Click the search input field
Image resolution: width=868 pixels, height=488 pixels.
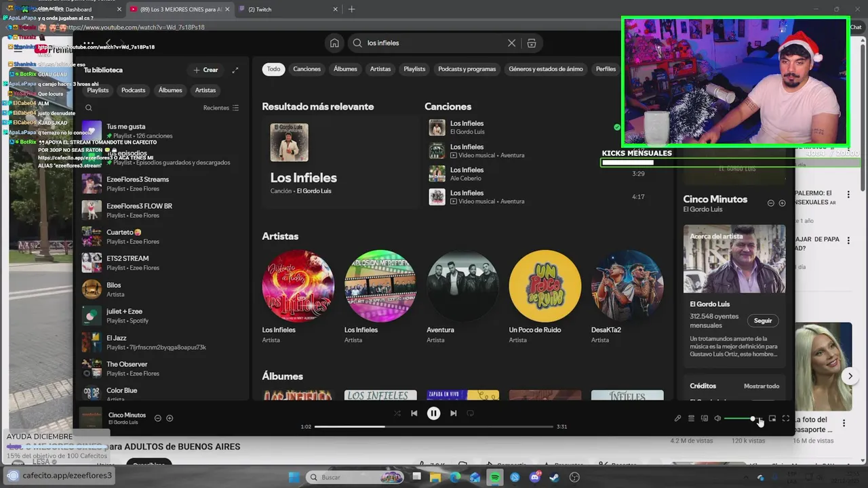434,43
